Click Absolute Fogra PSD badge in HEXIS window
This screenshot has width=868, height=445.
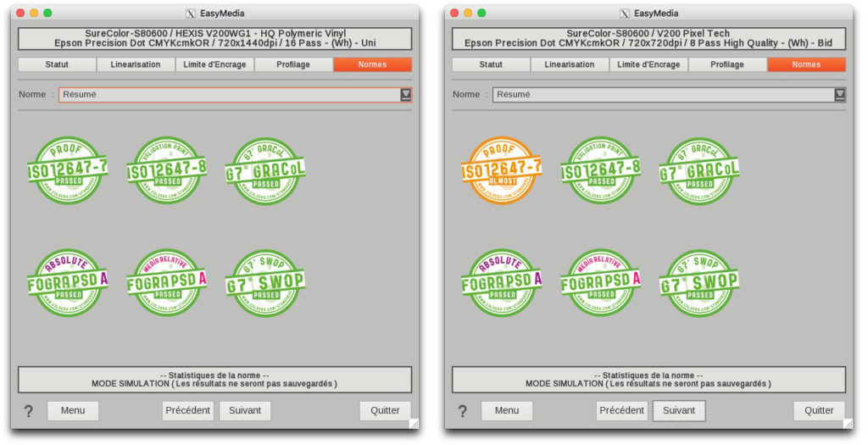click(67, 282)
